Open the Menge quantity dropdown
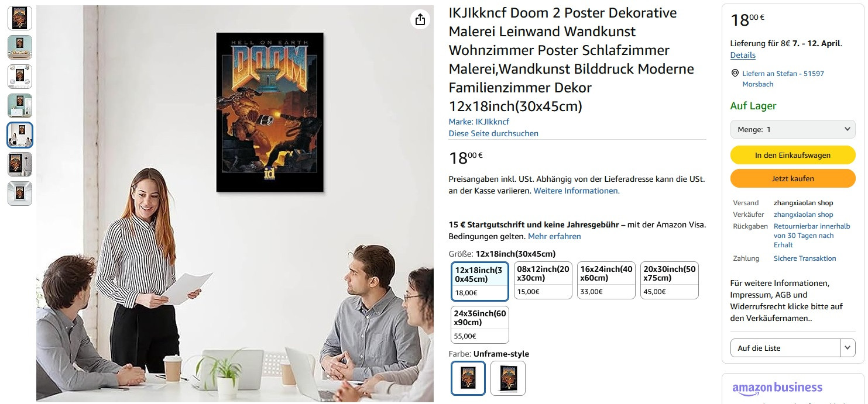 click(x=793, y=129)
